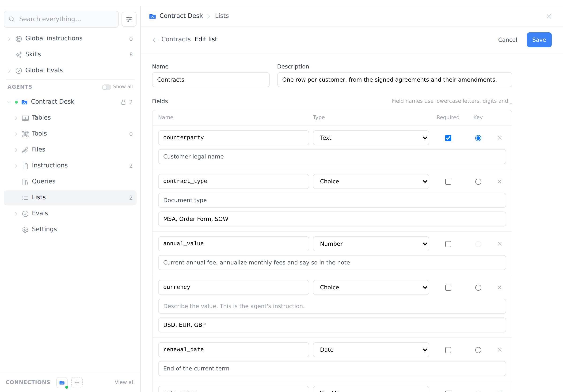Open the annual_value Number type dropdown

[371, 244]
